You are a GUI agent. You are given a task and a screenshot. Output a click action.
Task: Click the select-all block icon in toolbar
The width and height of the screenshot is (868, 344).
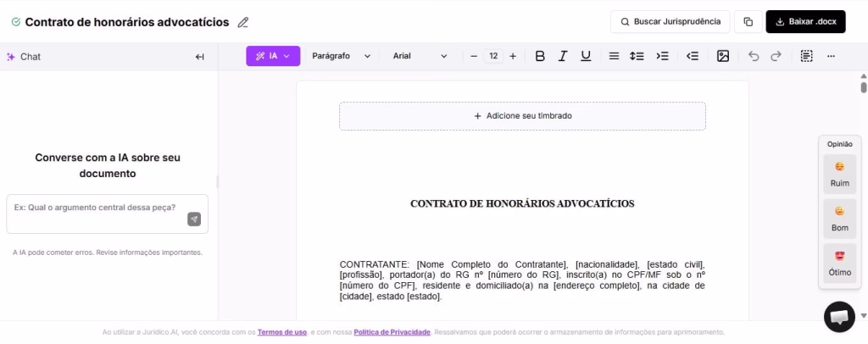coord(807,56)
